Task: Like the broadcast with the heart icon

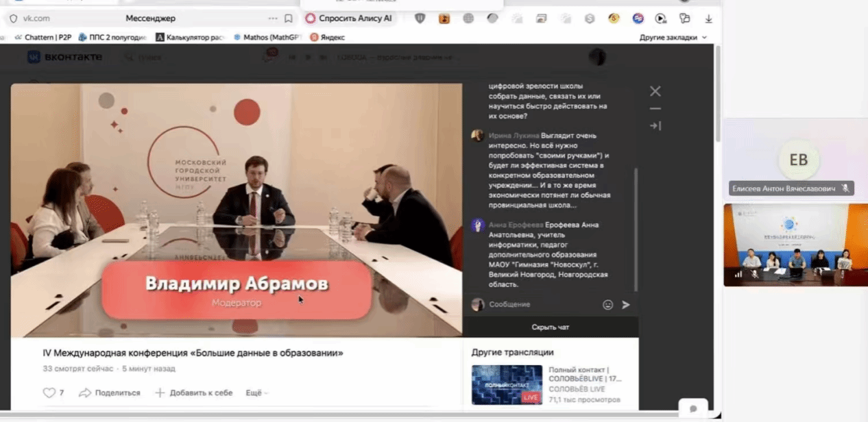Action: [x=49, y=393]
